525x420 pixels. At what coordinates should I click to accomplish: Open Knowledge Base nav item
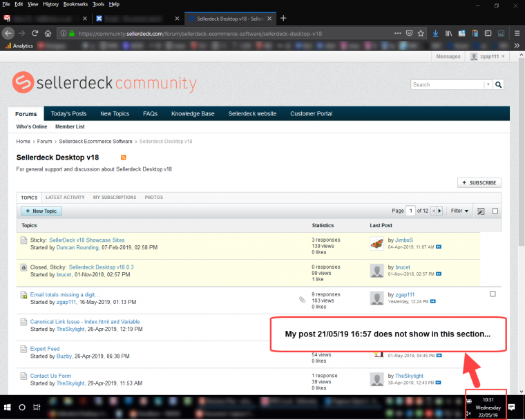[193, 114]
